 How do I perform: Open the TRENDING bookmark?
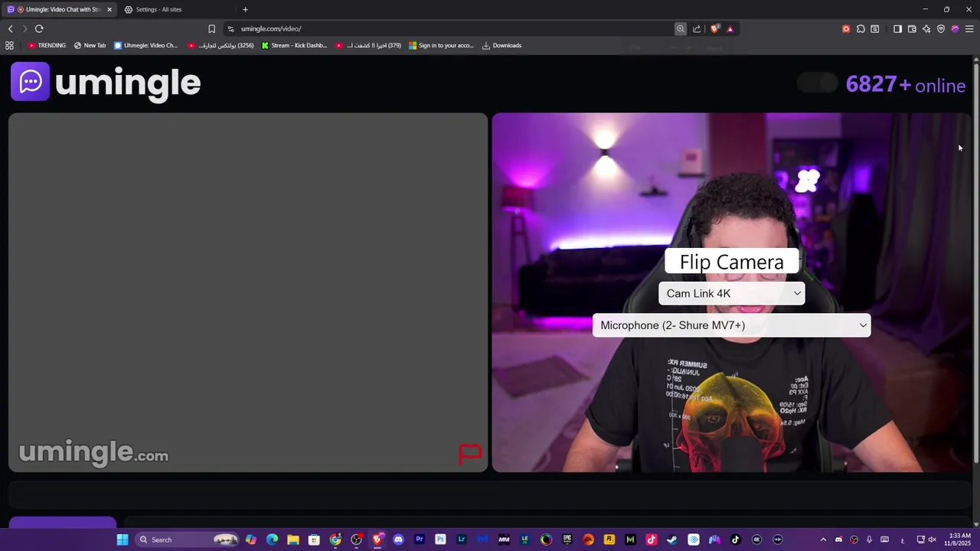[47, 45]
